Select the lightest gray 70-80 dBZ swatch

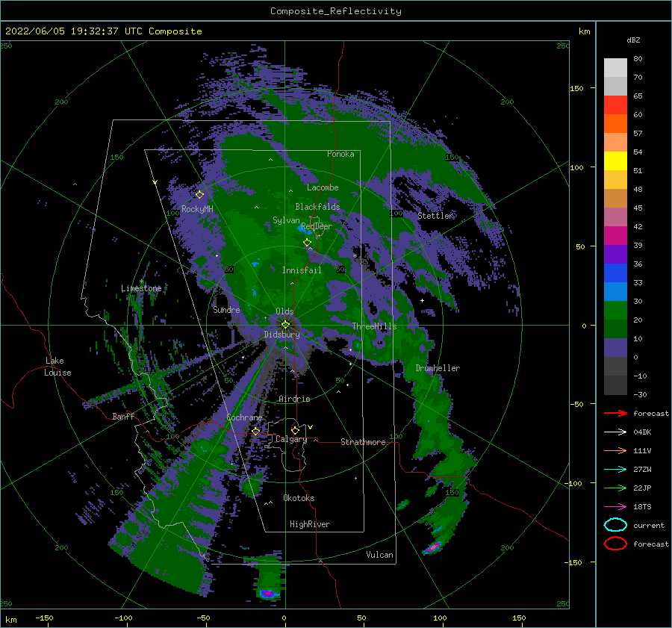click(x=615, y=68)
